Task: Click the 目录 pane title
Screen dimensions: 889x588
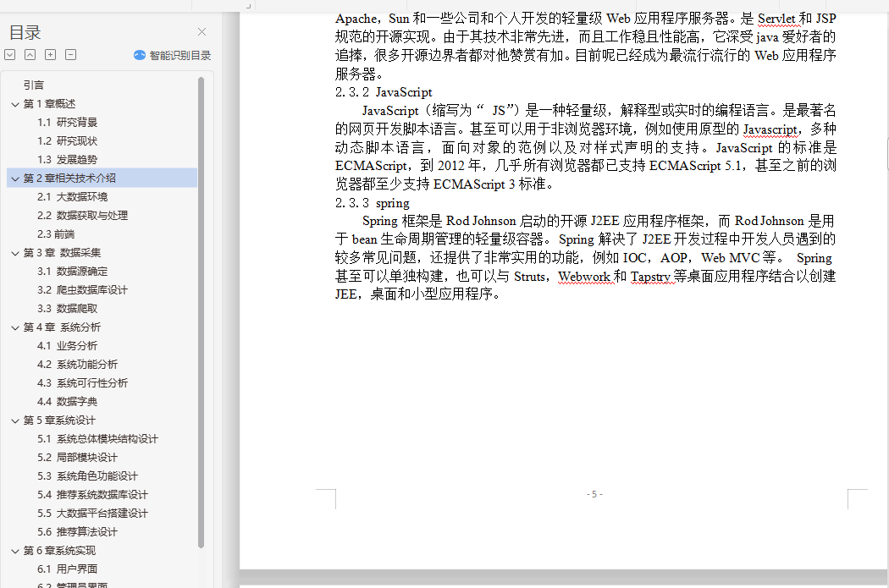Action: [x=25, y=33]
